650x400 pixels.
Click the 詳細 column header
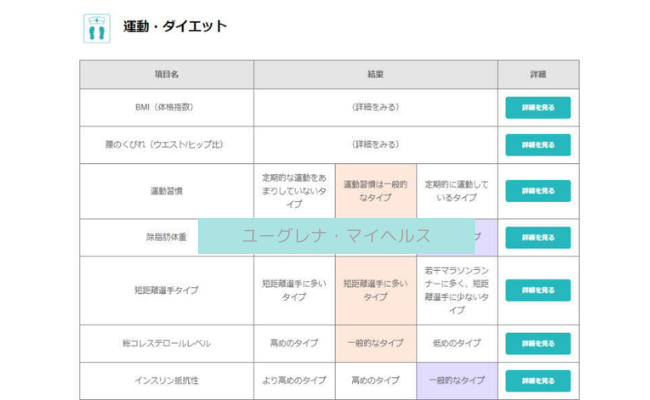pyautogui.click(x=538, y=75)
